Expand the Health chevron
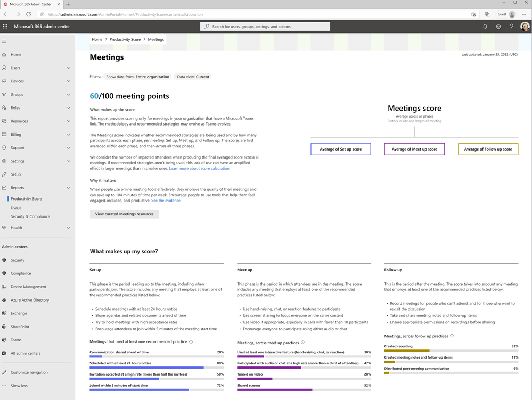 point(69,228)
